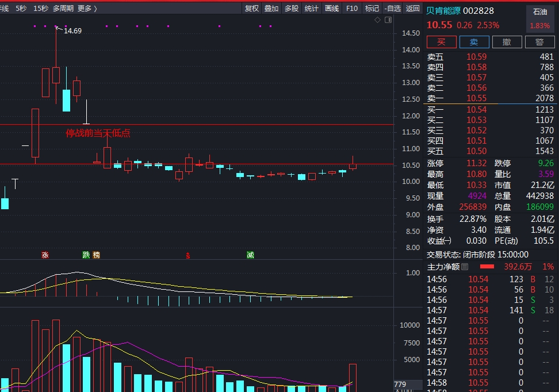
Task: Open the F10 company info
Action: 352,8
